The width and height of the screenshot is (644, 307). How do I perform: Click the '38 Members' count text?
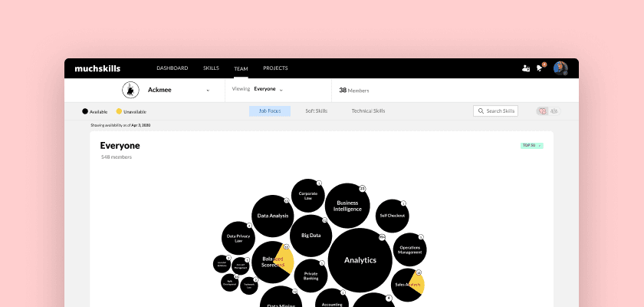[x=354, y=91]
